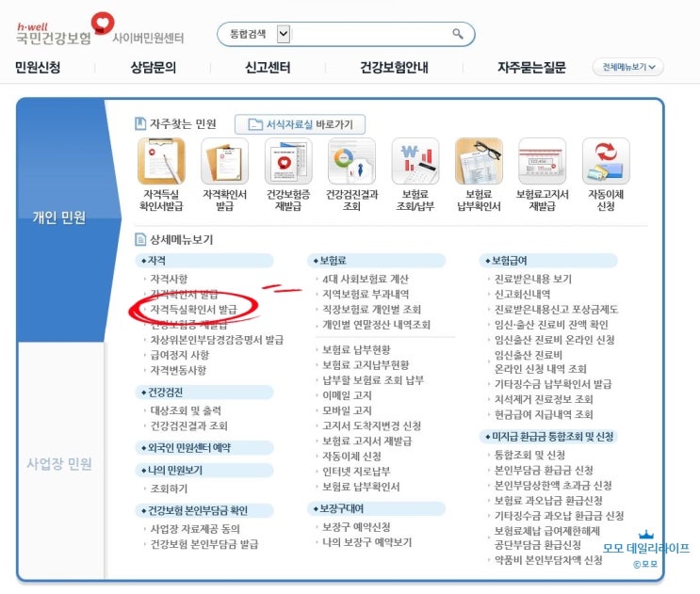Open the 치석제거 진료정보 조회 link
700x594 pixels.
click(544, 399)
